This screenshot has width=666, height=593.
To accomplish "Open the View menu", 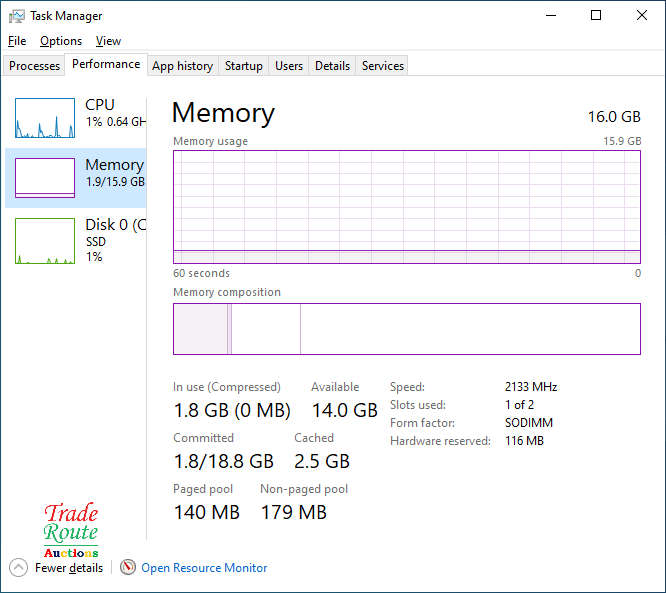I will pyautogui.click(x=108, y=41).
